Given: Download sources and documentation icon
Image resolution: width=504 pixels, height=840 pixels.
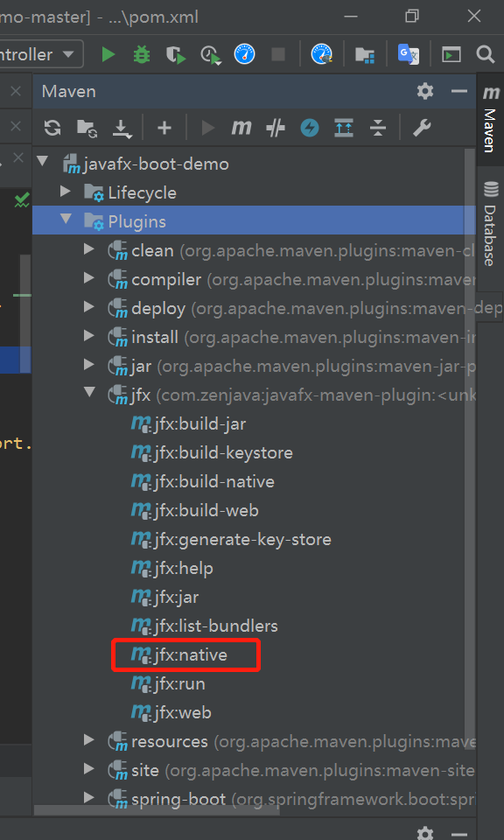Looking at the screenshot, I should click(x=122, y=129).
